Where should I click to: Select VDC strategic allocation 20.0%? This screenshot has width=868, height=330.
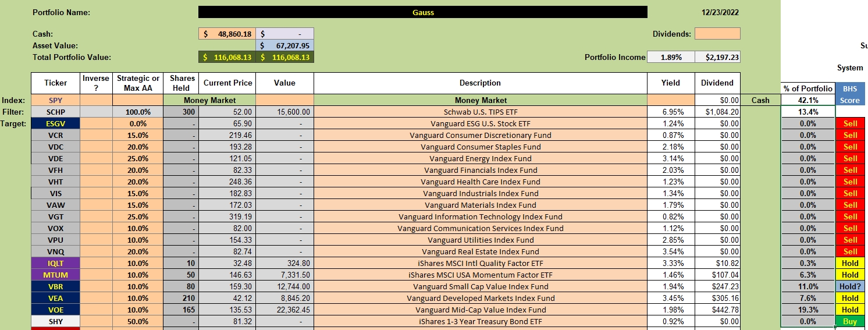point(138,147)
